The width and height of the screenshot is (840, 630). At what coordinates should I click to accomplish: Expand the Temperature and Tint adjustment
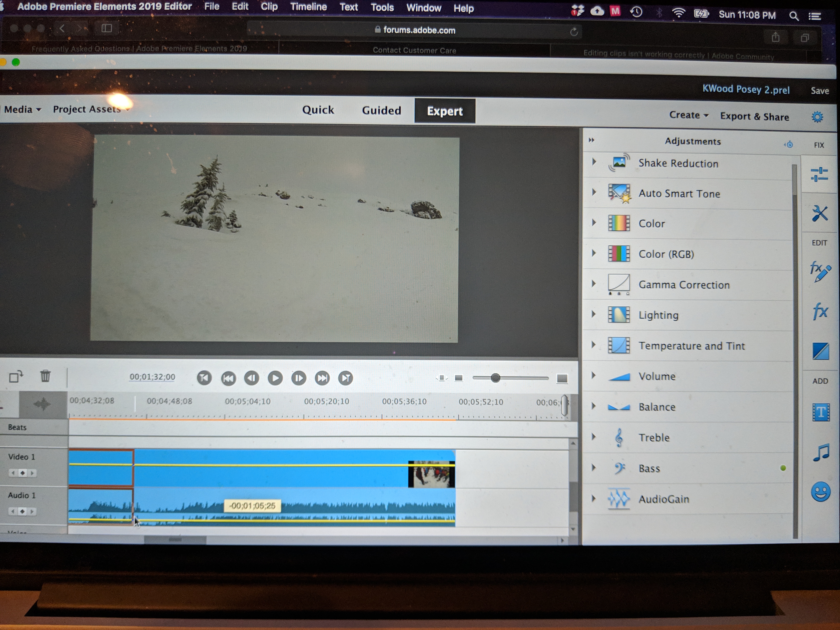coord(594,345)
